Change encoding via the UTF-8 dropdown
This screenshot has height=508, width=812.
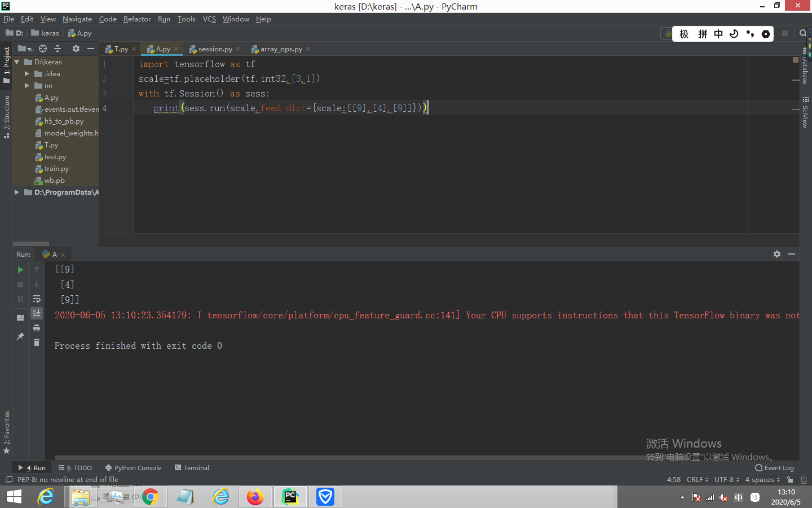(x=726, y=480)
